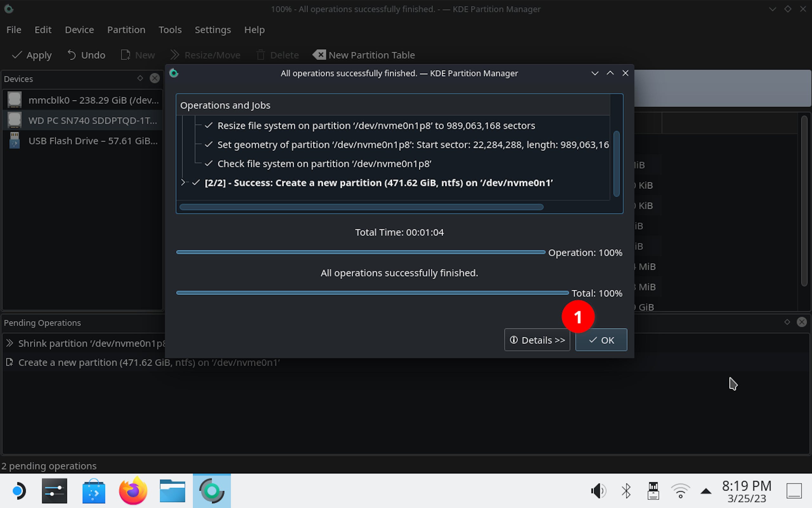Click New Partition Table in toolbar
The width and height of the screenshot is (812, 508).
pos(364,55)
